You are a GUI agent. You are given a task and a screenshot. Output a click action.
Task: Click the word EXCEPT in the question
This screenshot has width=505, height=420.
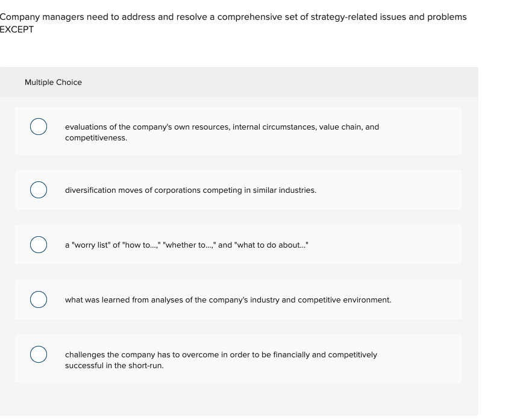[16, 29]
